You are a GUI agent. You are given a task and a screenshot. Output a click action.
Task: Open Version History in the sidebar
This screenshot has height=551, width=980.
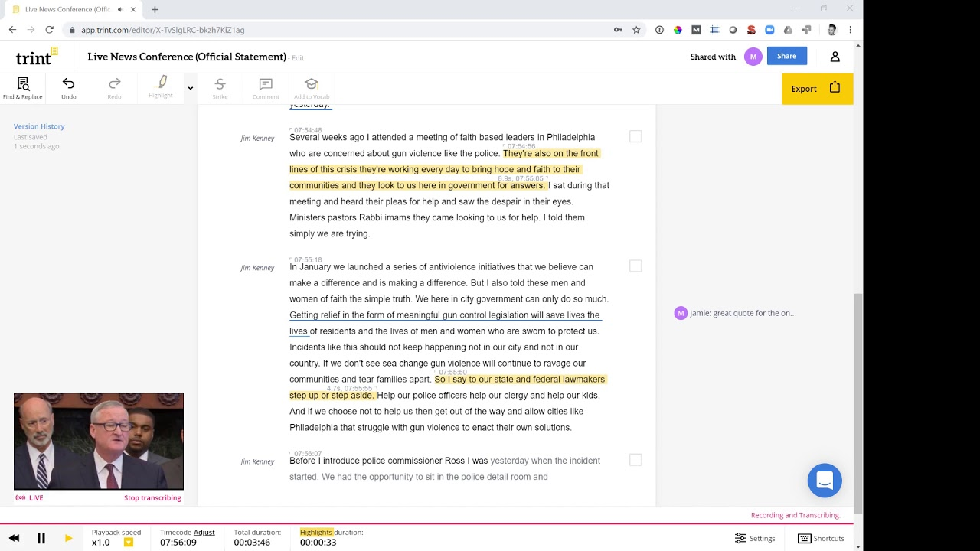(x=39, y=126)
